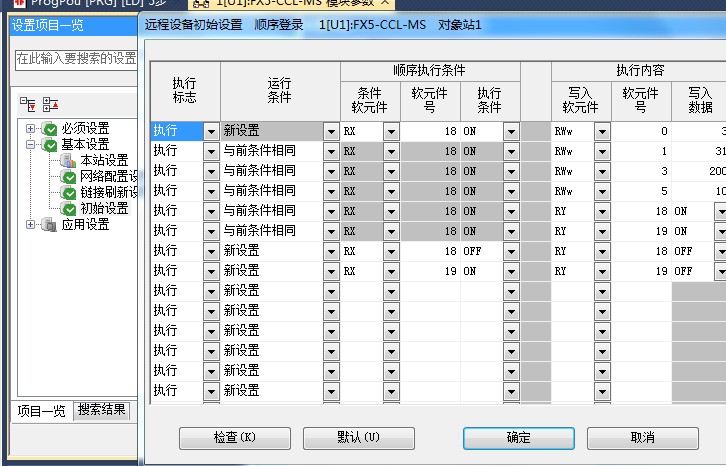This screenshot has width=726, height=466.
Task: Switch to 项目一览 tab
Action: pyautogui.click(x=42, y=410)
